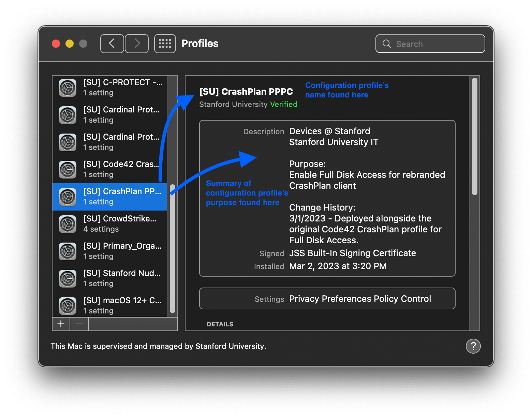Click the highlighted [SU] CrashPlan PPPC profile icon
Screen dimensions: 532x417
click(67, 197)
